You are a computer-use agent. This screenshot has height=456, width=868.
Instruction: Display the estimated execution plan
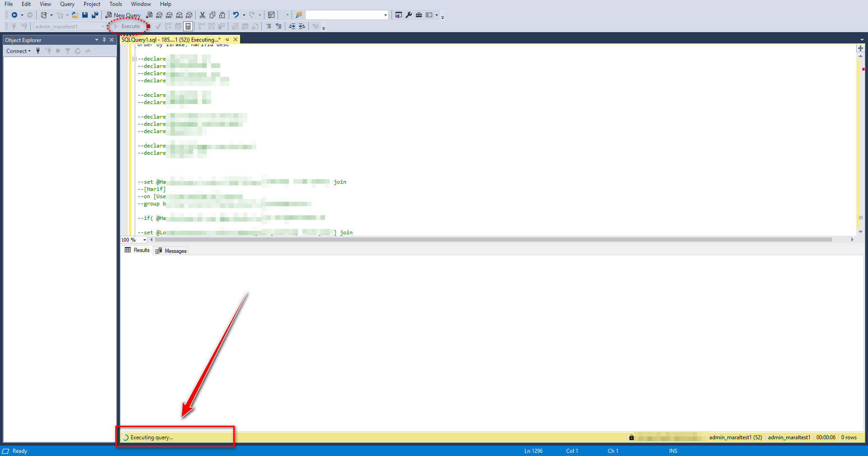coord(168,26)
